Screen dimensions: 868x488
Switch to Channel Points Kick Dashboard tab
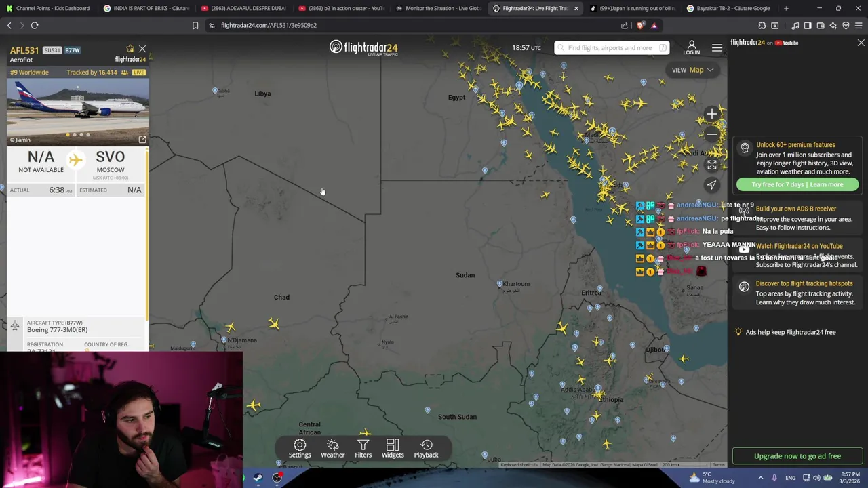click(x=47, y=8)
